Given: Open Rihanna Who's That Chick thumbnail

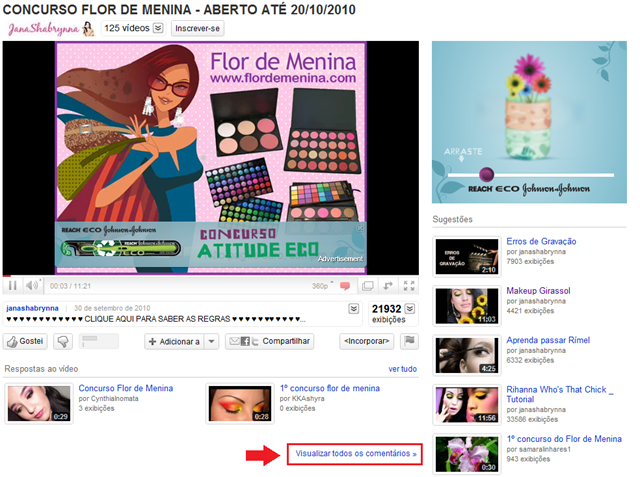Looking at the screenshot, I should 467,404.
